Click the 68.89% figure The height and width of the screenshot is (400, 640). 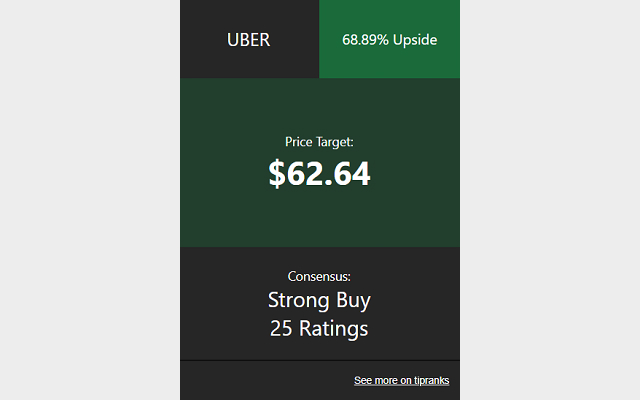tap(365, 40)
